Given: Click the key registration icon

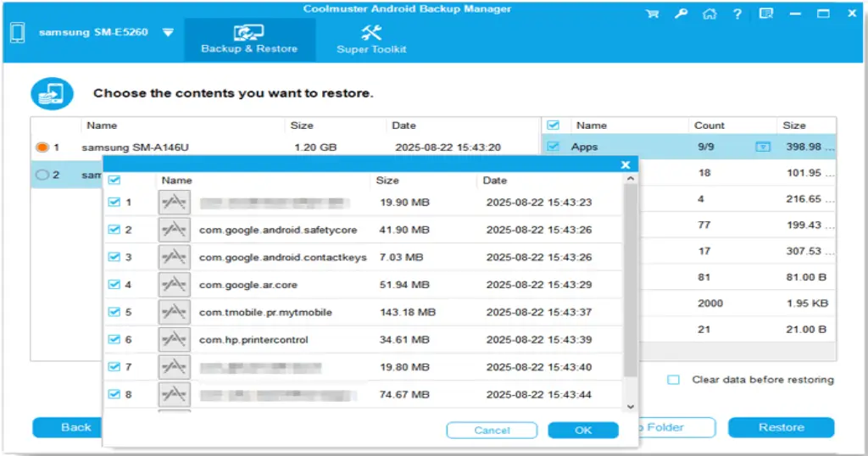Looking at the screenshot, I should pyautogui.click(x=681, y=14).
